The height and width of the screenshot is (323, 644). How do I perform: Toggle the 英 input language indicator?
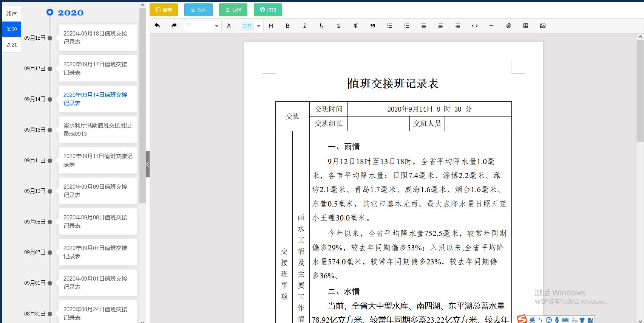532,320
